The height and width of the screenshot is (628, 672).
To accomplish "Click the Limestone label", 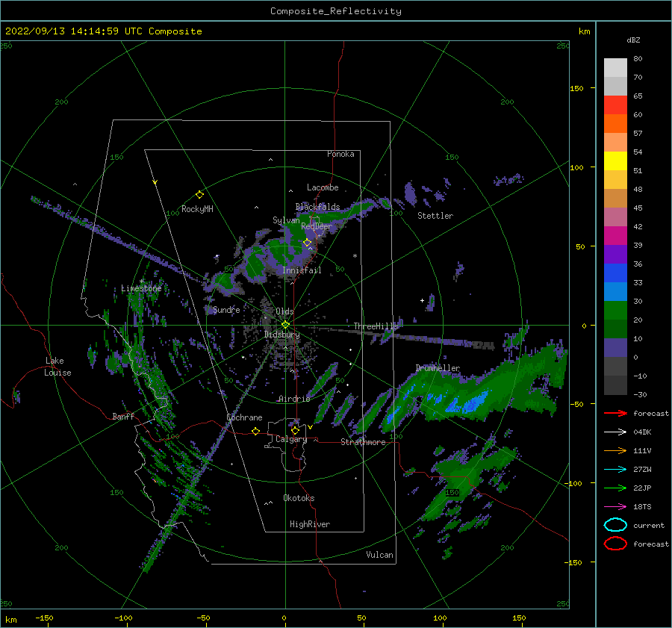I will (x=141, y=288).
